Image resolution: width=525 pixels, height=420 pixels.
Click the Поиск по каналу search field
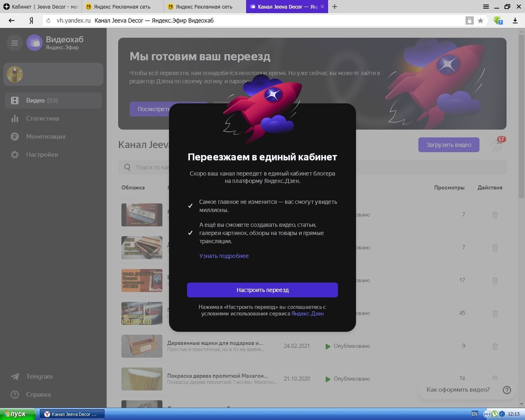coord(312,167)
